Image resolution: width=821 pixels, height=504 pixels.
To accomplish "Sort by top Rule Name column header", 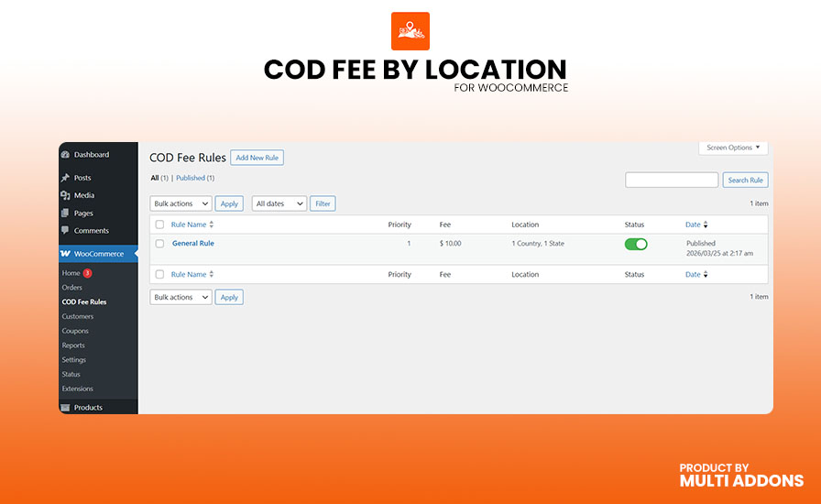I will pos(189,225).
